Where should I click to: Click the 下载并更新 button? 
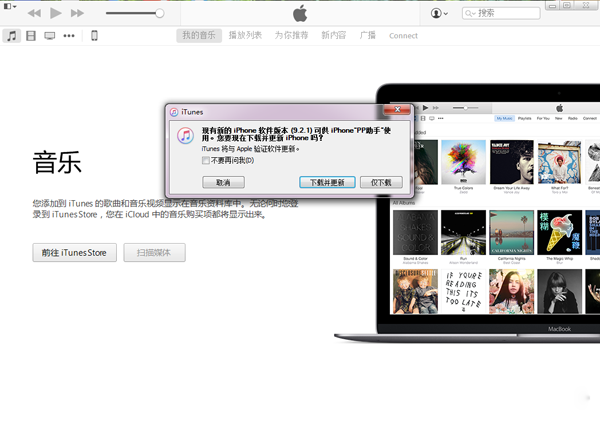[327, 182]
